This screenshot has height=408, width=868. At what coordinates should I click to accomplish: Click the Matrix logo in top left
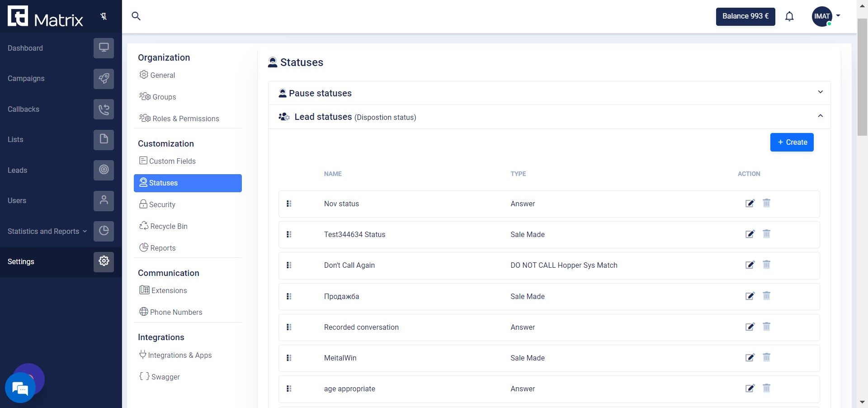pyautogui.click(x=45, y=16)
